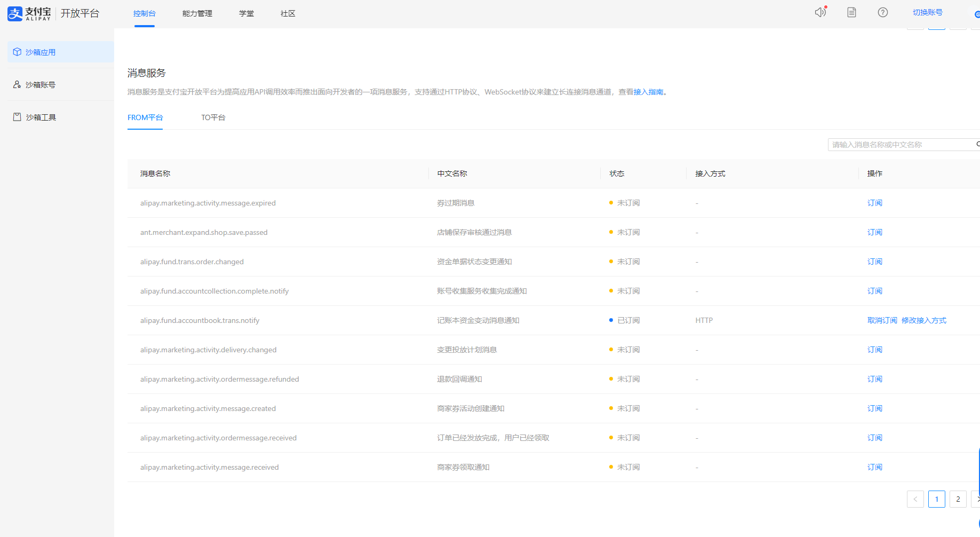Click the 商家券活动创建通知 cell
This screenshot has width=980, height=537.
[x=471, y=408]
